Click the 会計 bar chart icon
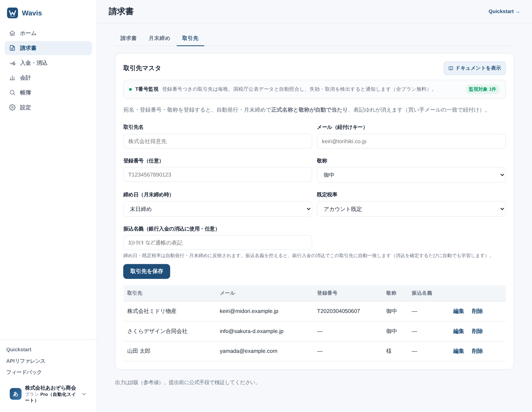532x412 pixels. tap(12, 78)
